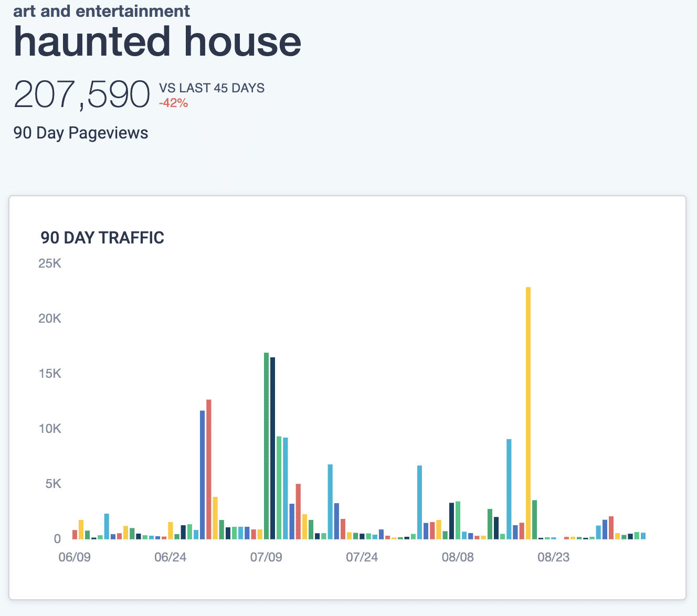Click the '90 DAY TRAFFIC' chart heading

[x=102, y=238]
